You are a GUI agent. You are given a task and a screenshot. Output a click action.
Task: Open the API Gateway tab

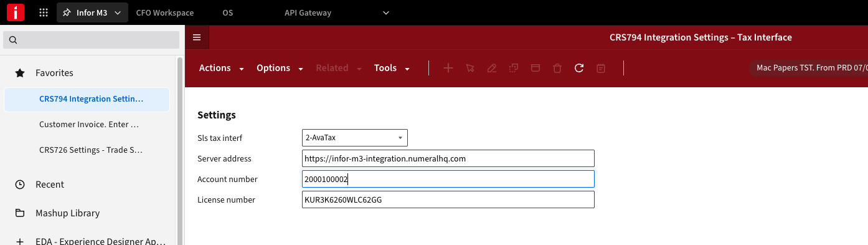tap(308, 12)
